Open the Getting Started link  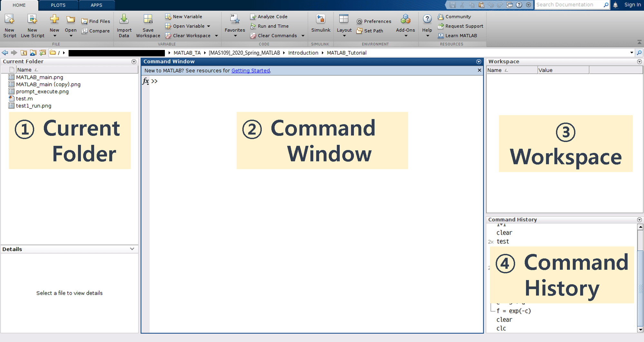point(251,70)
